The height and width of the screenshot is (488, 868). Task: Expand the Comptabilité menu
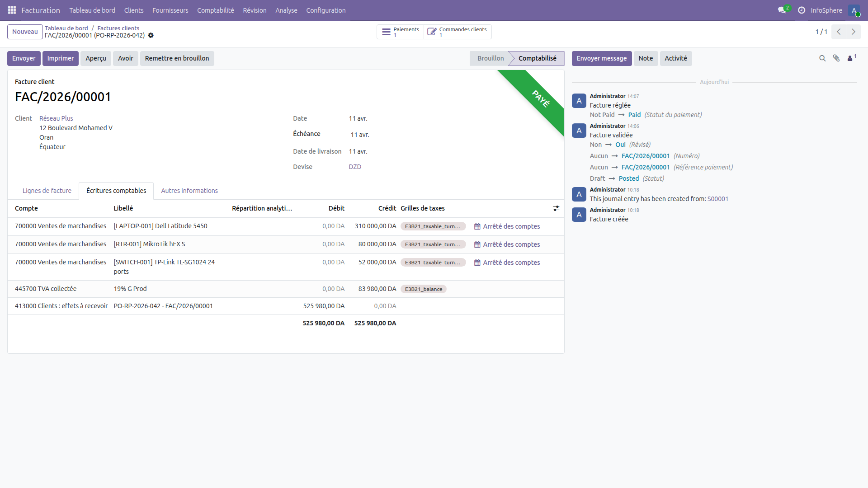(x=215, y=10)
